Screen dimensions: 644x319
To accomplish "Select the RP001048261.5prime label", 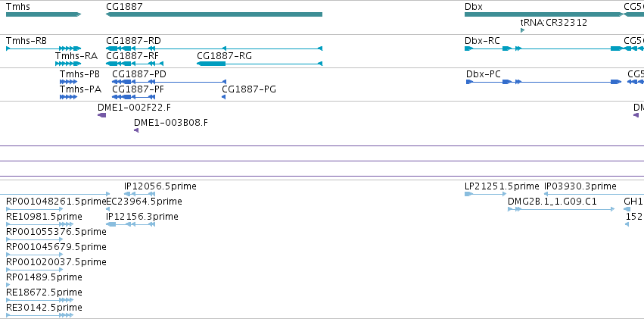I will click(x=56, y=202).
